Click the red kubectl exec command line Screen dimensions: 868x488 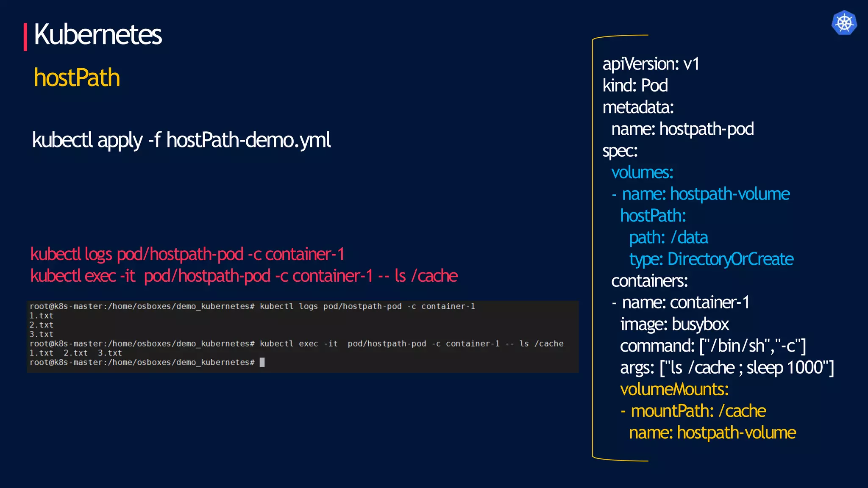click(244, 276)
